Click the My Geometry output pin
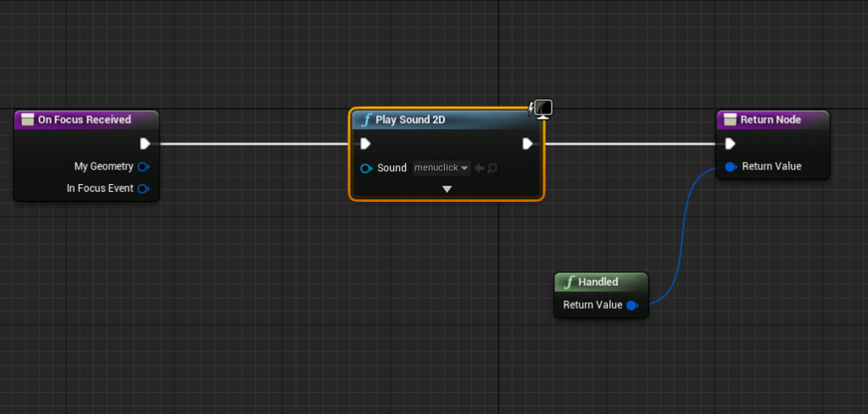The image size is (868, 414). pyautogui.click(x=143, y=166)
